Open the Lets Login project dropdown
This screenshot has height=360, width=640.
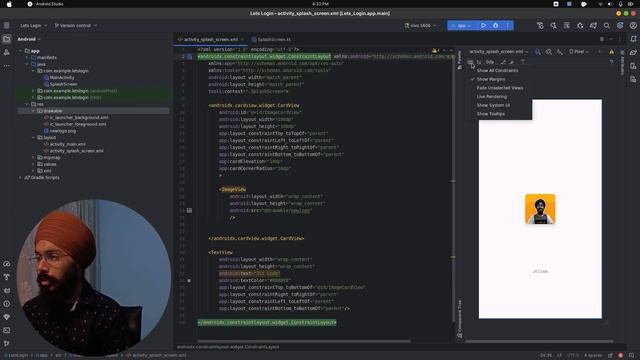33,25
